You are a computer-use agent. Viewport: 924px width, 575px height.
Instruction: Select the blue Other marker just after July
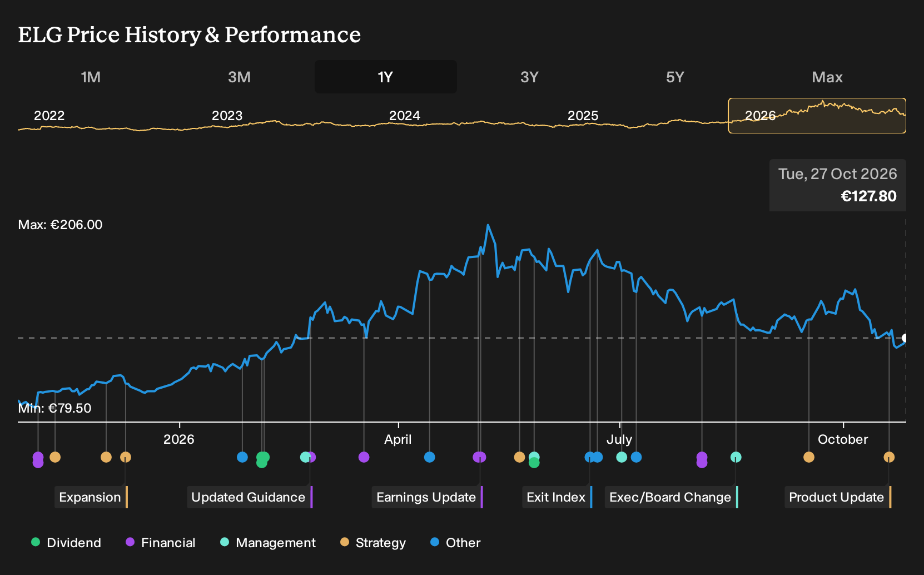(637, 457)
